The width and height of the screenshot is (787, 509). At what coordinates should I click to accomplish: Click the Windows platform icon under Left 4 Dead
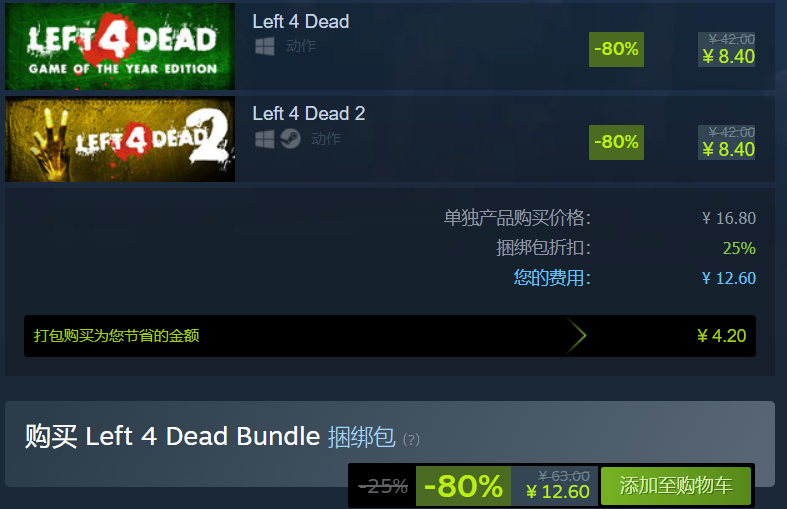(x=265, y=46)
